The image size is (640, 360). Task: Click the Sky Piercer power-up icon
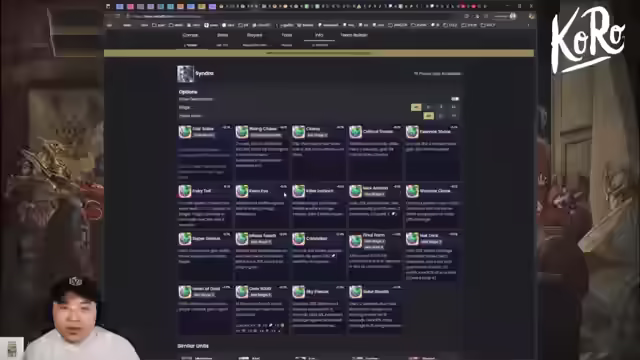pos(298,291)
